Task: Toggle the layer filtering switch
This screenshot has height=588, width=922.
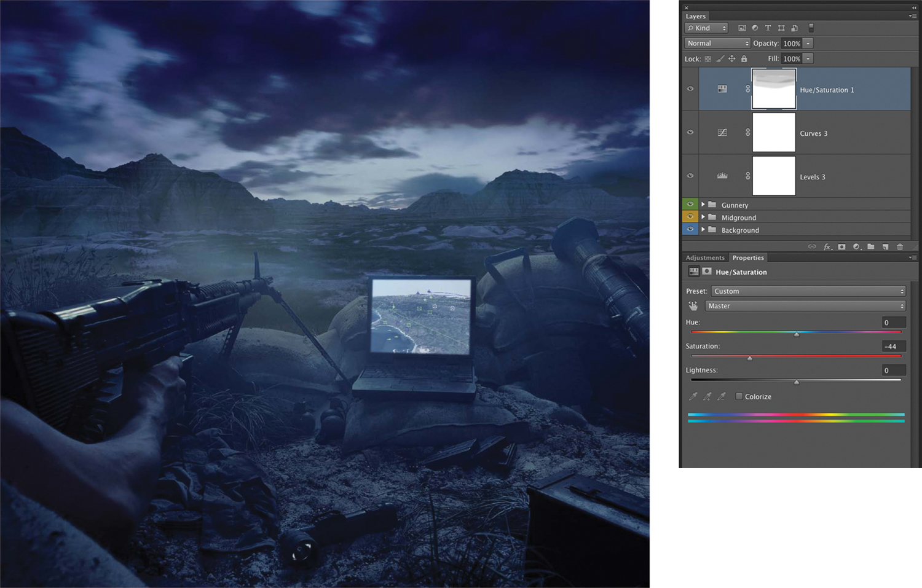Action: click(811, 28)
